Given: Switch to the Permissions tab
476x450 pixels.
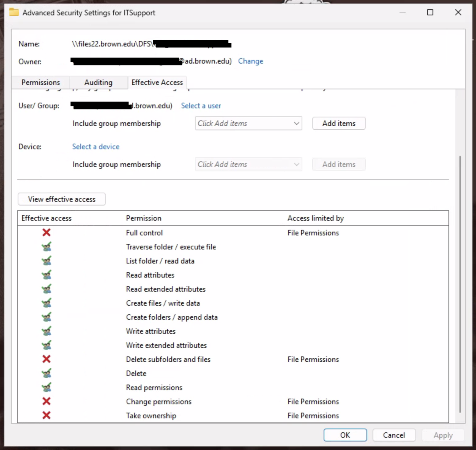Looking at the screenshot, I should 41,83.
